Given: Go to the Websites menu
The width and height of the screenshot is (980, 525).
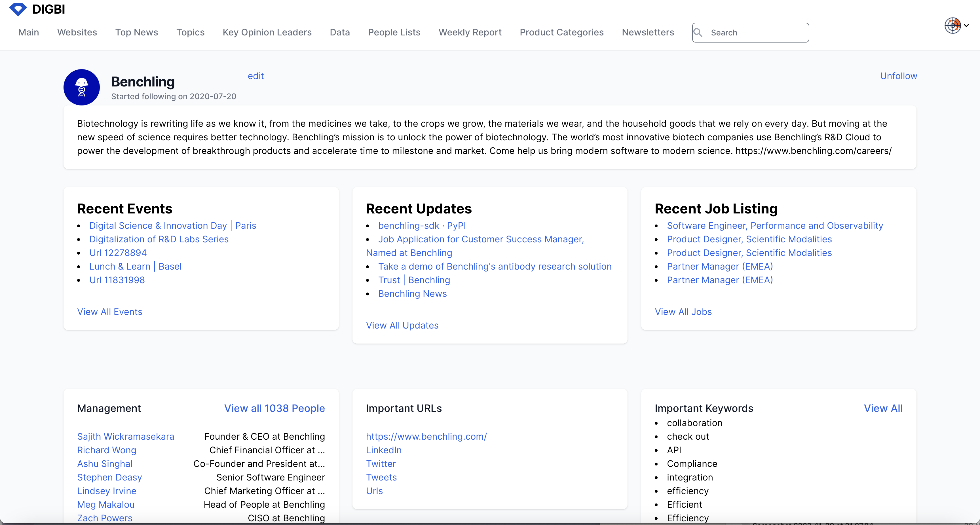Looking at the screenshot, I should point(77,32).
